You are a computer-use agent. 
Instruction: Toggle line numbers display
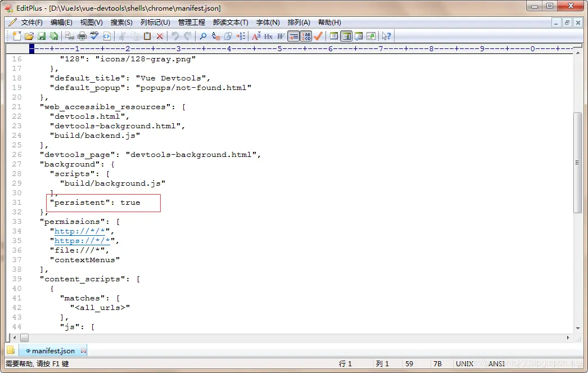[306, 36]
